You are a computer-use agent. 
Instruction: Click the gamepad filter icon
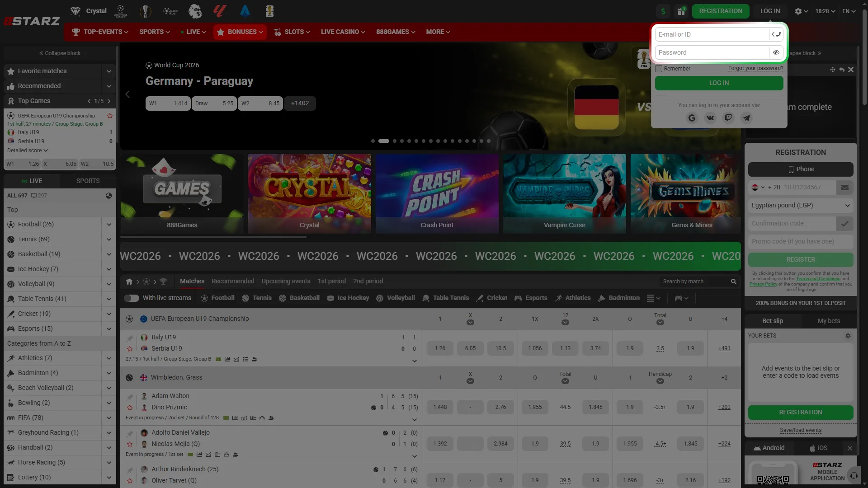pyautogui.click(x=681, y=298)
